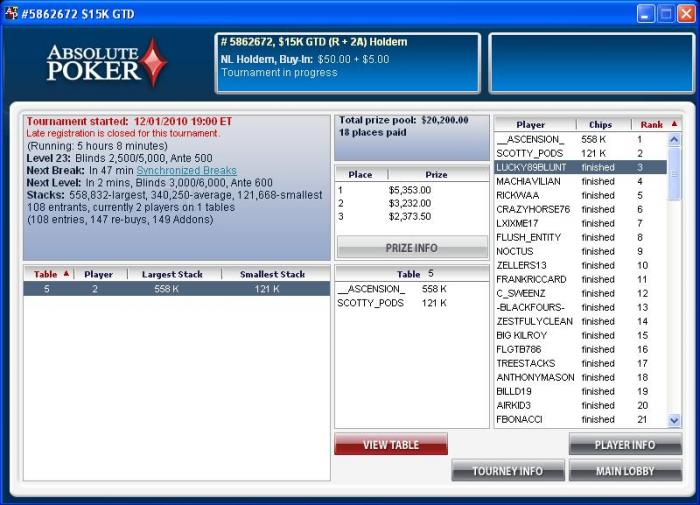Select player FBONACCI
The width and height of the screenshot is (700, 505).
tap(580, 419)
